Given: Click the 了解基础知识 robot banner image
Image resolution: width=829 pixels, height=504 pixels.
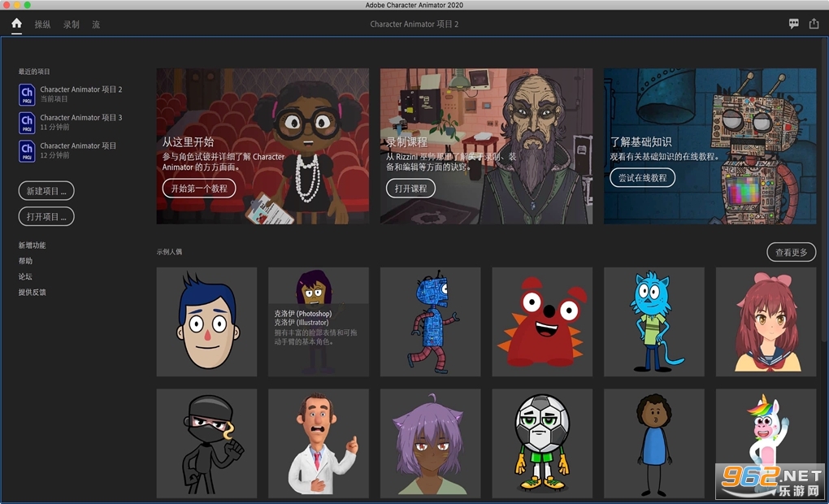Looking at the screenshot, I should pos(710,146).
